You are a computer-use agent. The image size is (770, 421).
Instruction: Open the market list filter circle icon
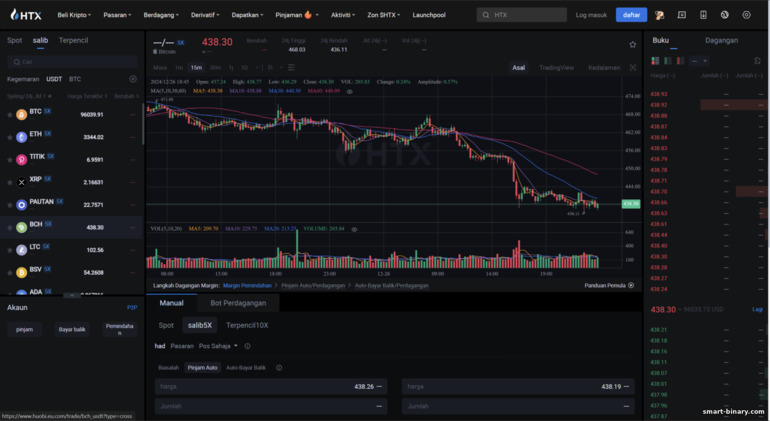click(x=133, y=79)
